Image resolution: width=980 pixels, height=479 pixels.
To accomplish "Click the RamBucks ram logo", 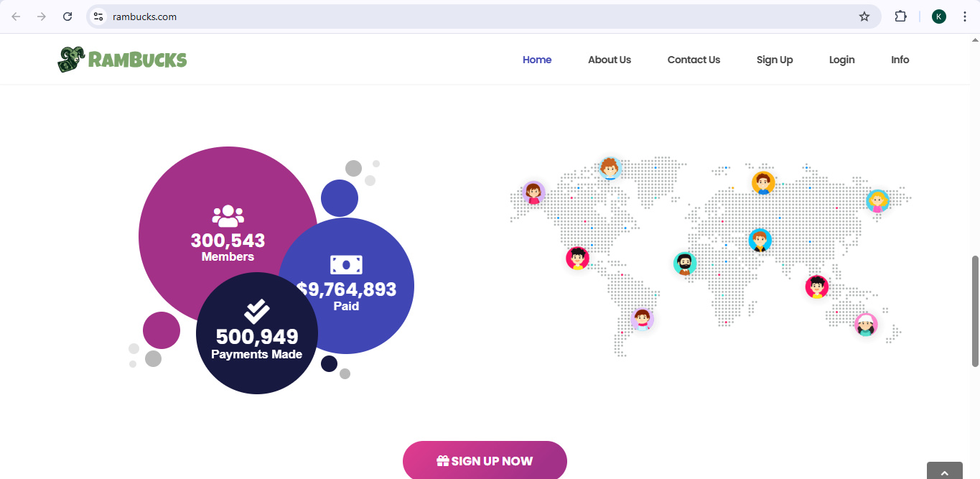I will click(x=72, y=60).
